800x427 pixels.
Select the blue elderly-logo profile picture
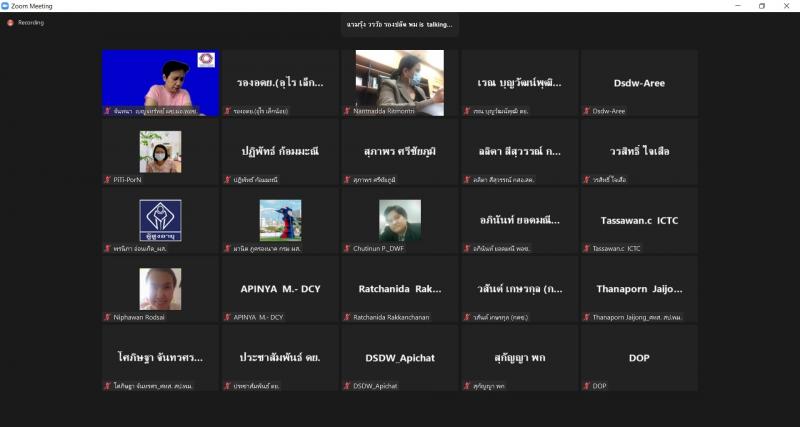[x=160, y=220]
